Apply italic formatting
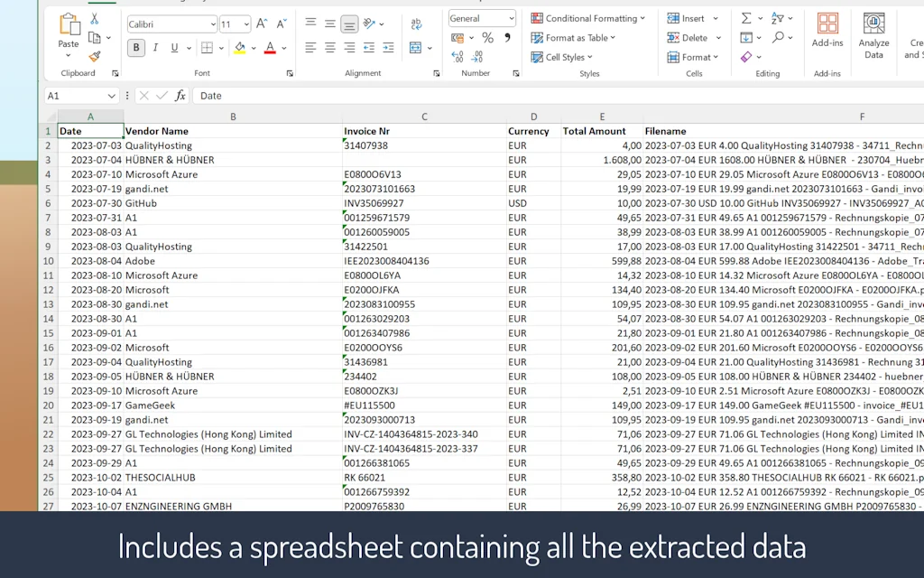 coord(155,47)
